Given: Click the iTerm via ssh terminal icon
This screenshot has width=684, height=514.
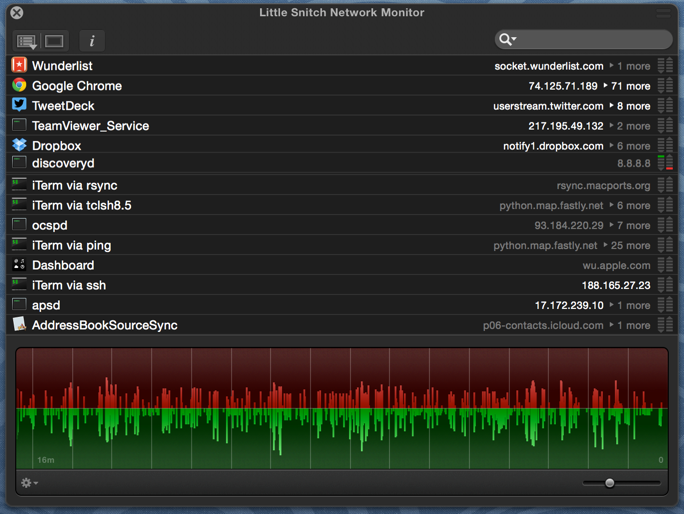Looking at the screenshot, I should click(19, 284).
